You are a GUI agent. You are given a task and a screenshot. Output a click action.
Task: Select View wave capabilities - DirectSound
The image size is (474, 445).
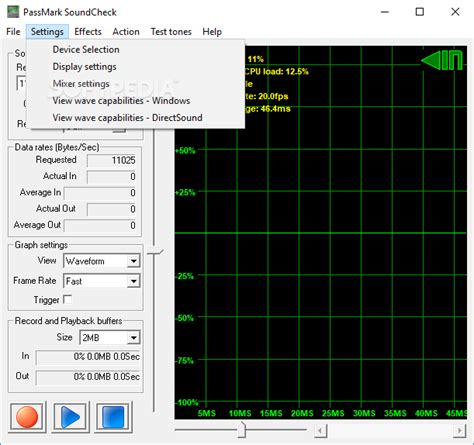135,117
